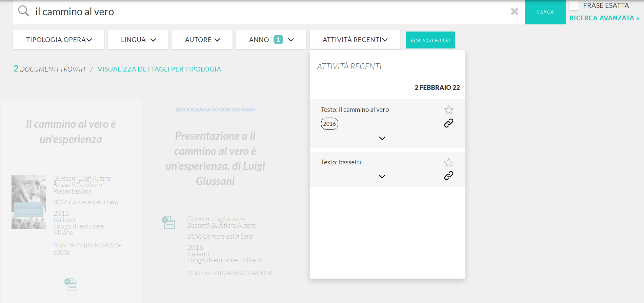The image size is (644, 303).
Task: Expand details of 'il cammino al vero' entry
Action: pyautogui.click(x=382, y=138)
